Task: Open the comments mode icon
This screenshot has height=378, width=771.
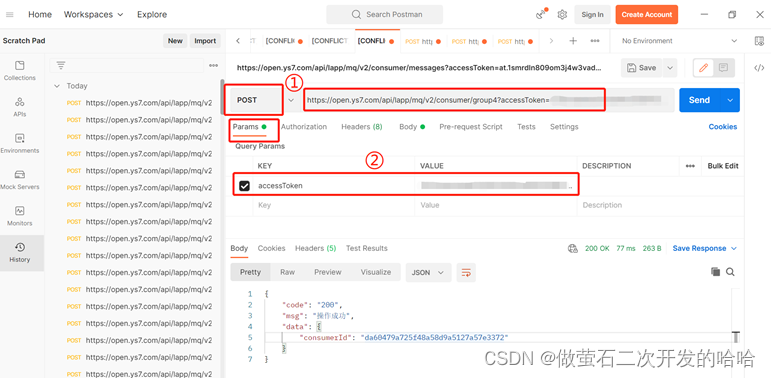Action: pyautogui.click(x=723, y=68)
